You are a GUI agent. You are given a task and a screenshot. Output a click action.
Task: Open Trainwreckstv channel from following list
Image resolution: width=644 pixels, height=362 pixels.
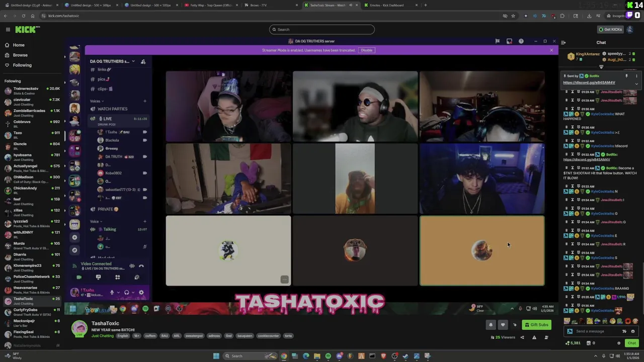(31, 90)
